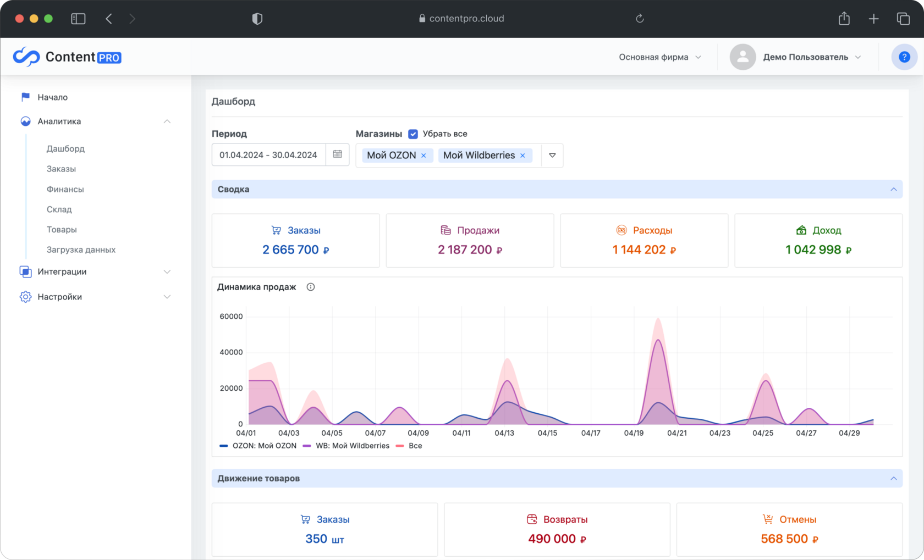The image size is (924, 560).
Task: Expand the Интеграции sidebar section
Action: tap(167, 271)
